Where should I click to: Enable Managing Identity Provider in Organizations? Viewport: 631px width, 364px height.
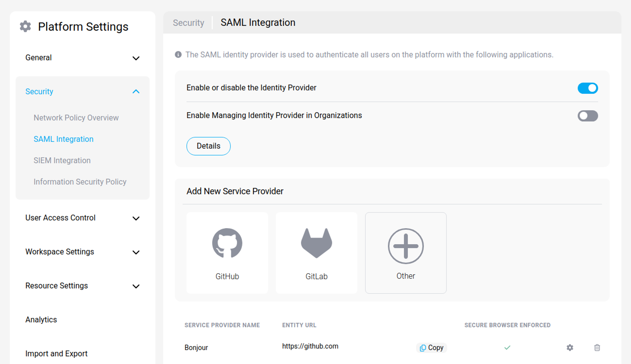tap(588, 116)
